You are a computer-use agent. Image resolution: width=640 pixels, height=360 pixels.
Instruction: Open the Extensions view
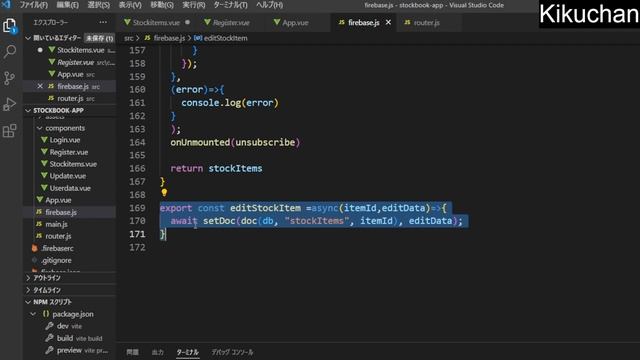[x=9, y=131]
